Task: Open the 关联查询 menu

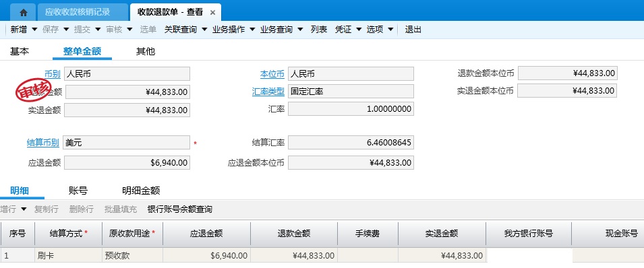Action: (x=180, y=30)
